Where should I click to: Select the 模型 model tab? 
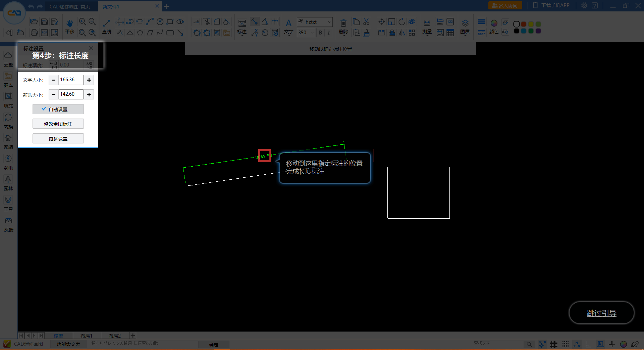(58, 336)
